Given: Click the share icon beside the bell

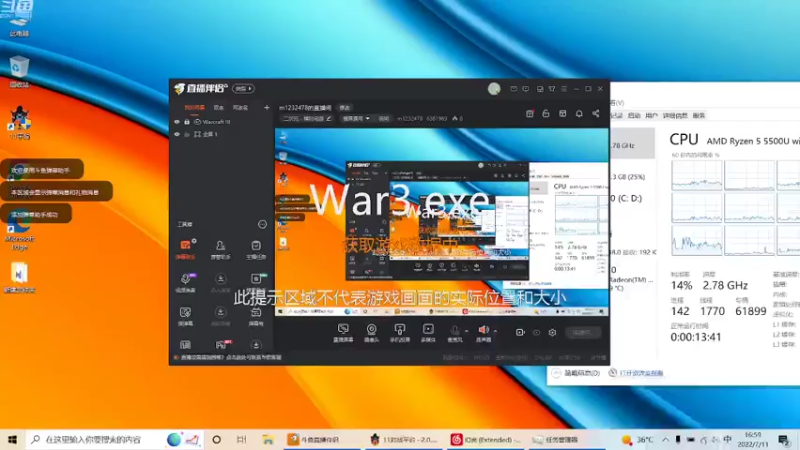Looking at the screenshot, I should [x=596, y=113].
